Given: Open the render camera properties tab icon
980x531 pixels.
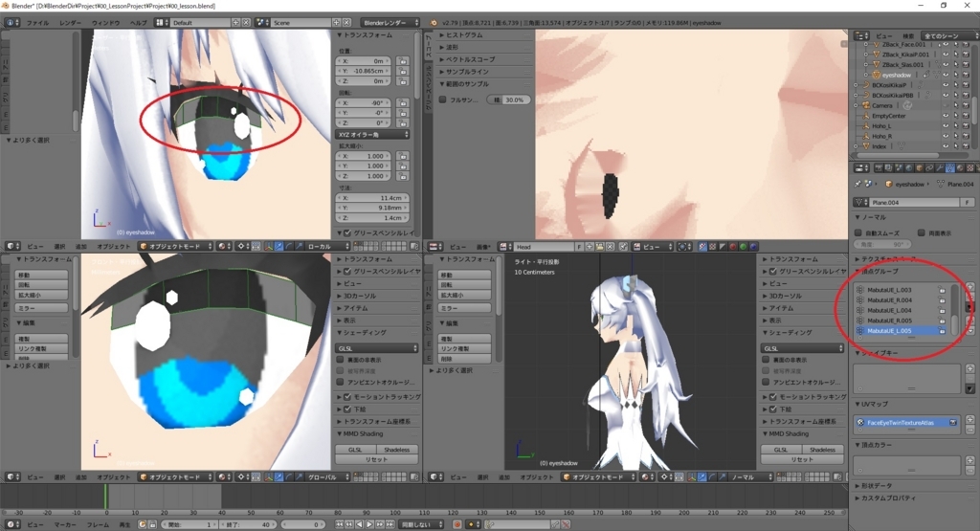Looking at the screenshot, I should [879, 168].
